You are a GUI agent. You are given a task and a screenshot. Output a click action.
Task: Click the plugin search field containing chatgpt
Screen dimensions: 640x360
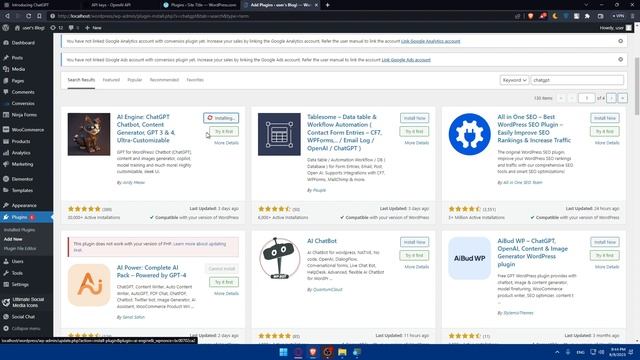pos(577,80)
